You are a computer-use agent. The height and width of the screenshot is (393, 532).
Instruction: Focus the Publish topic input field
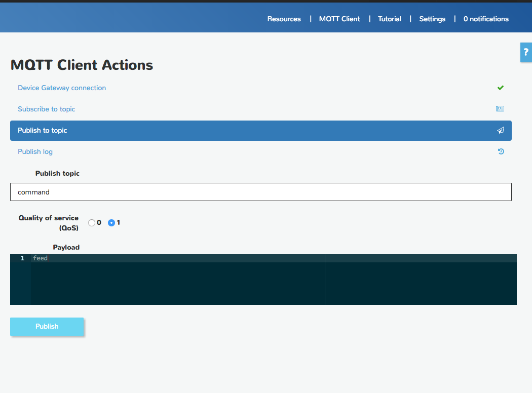pyautogui.click(x=261, y=192)
